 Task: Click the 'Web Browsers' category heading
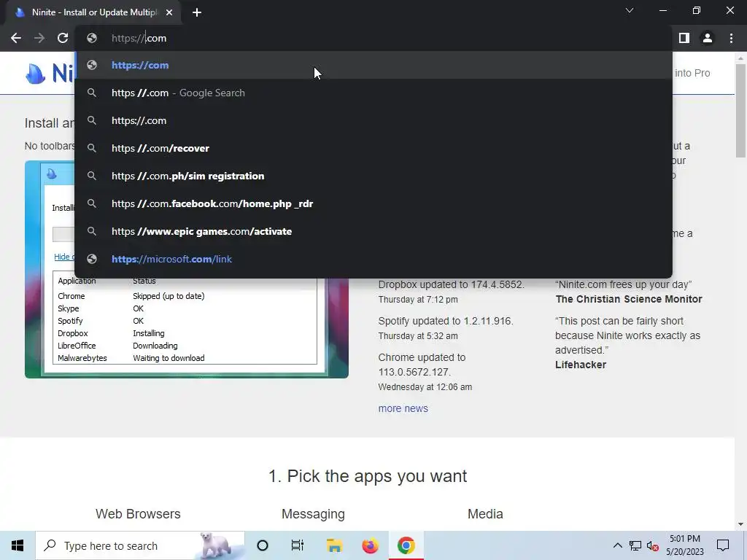(x=138, y=514)
